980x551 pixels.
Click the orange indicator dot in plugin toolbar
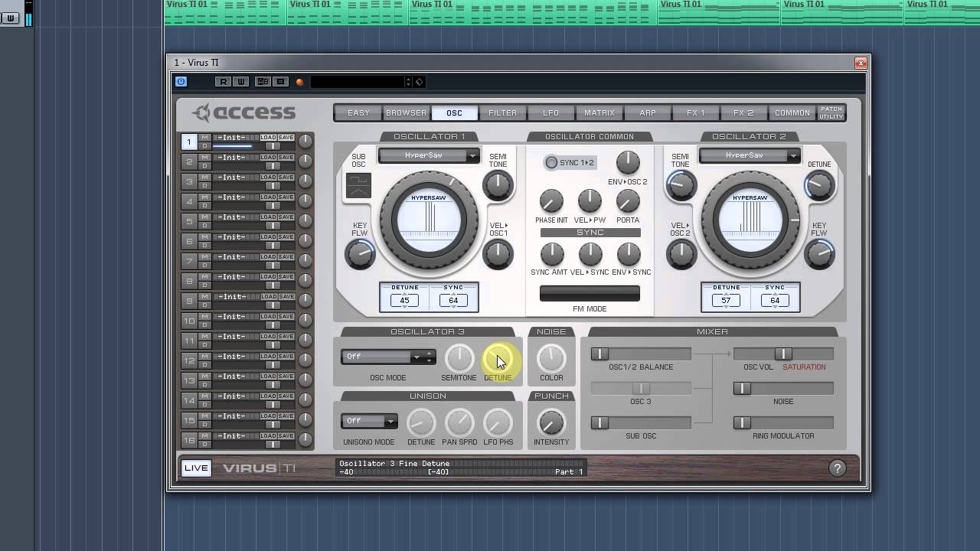click(x=299, y=82)
